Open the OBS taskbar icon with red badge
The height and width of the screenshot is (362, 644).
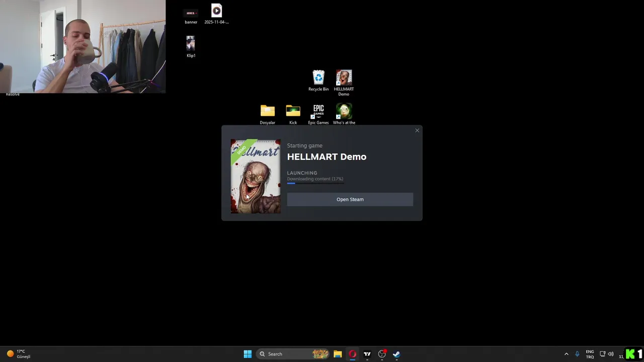382,354
